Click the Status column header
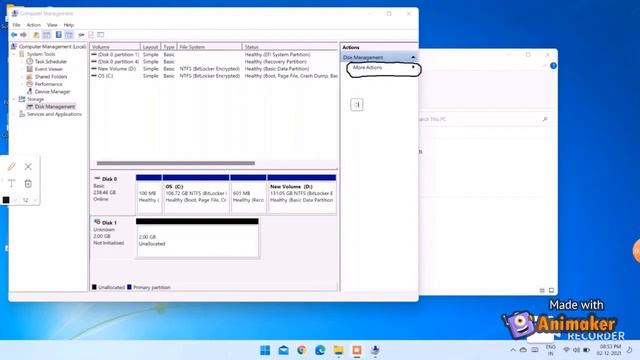The height and width of the screenshot is (360, 640). pyautogui.click(x=290, y=47)
